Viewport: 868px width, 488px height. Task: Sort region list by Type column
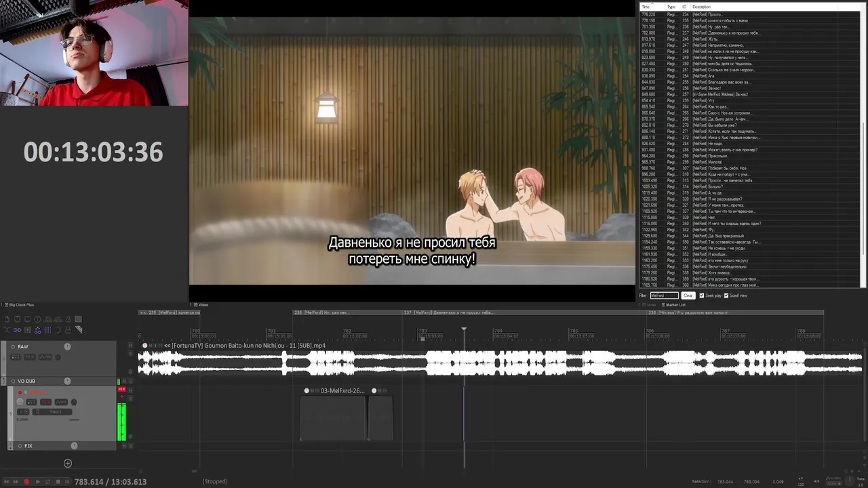click(x=671, y=7)
